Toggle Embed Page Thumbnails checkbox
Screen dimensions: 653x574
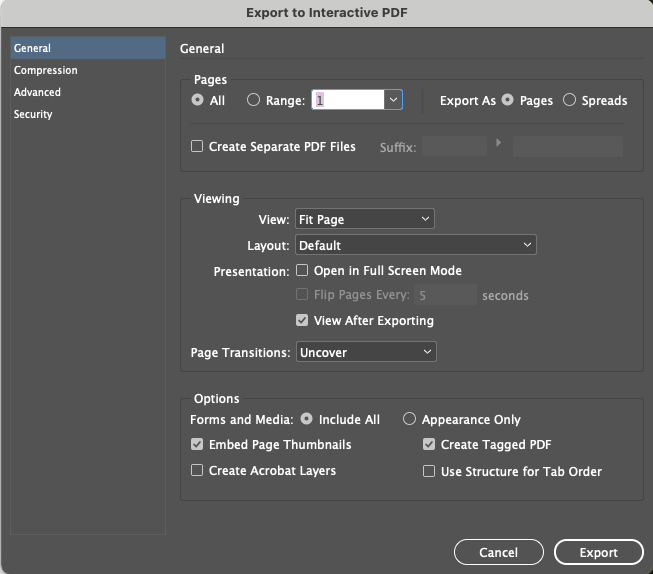[x=197, y=445]
